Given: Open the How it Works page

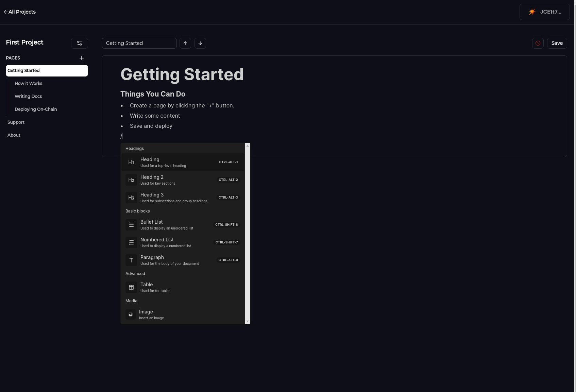Looking at the screenshot, I should (29, 84).
